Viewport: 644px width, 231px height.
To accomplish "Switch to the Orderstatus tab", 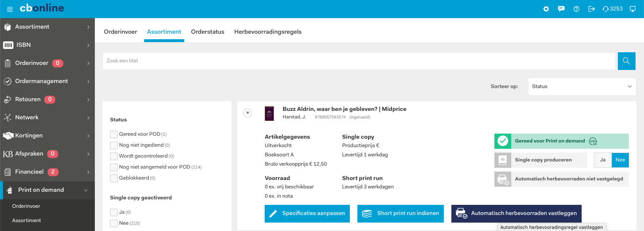I will [207, 32].
